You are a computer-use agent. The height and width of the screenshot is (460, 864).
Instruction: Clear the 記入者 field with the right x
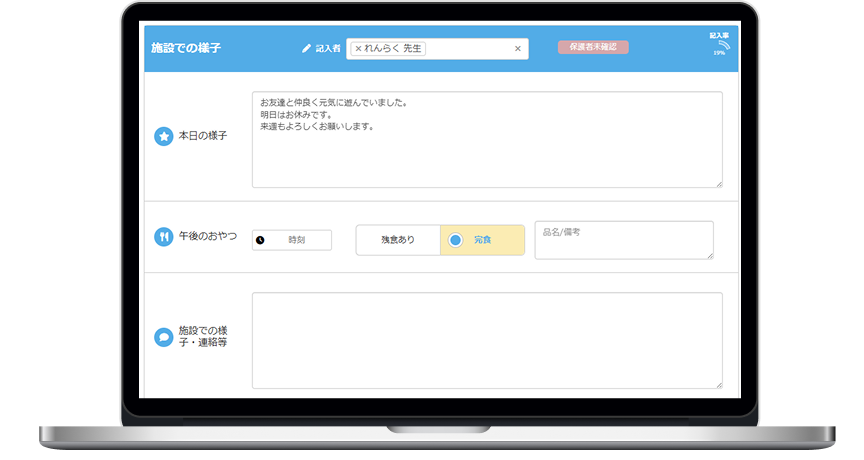[x=517, y=48]
